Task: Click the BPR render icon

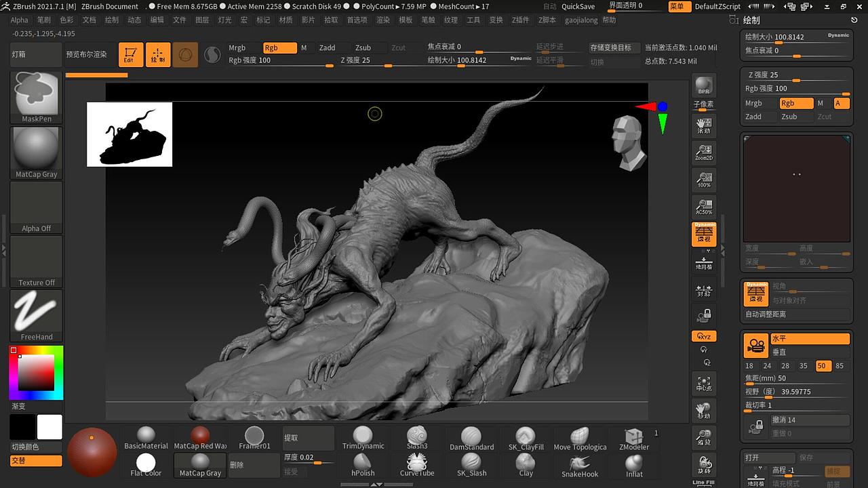Action: click(703, 85)
